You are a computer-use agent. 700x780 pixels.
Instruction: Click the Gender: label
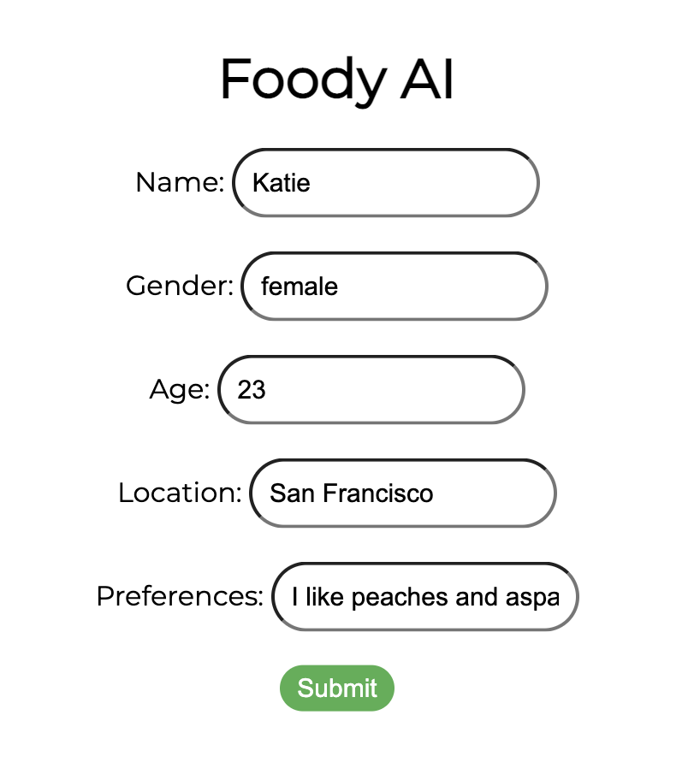pyautogui.click(x=179, y=287)
